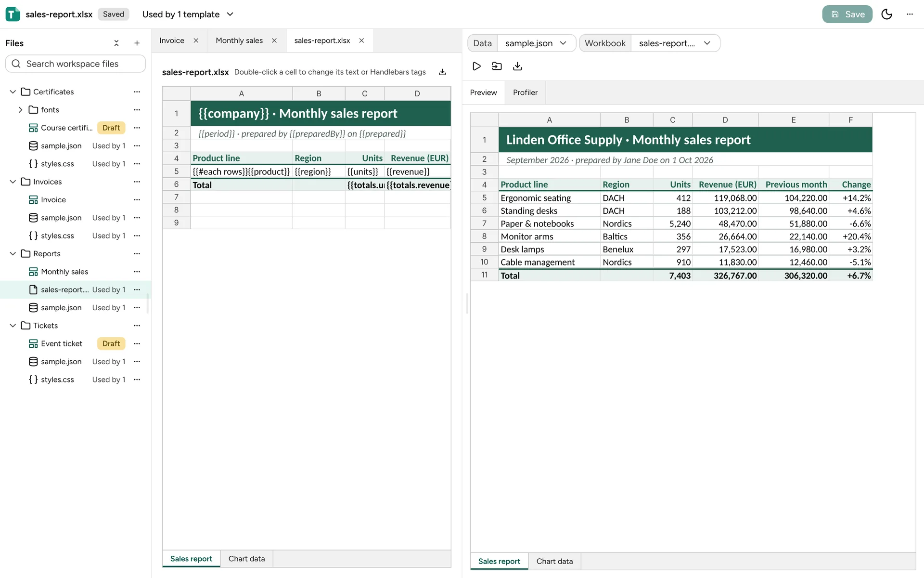Open Event ticket template in file tree

click(x=62, y=343)
